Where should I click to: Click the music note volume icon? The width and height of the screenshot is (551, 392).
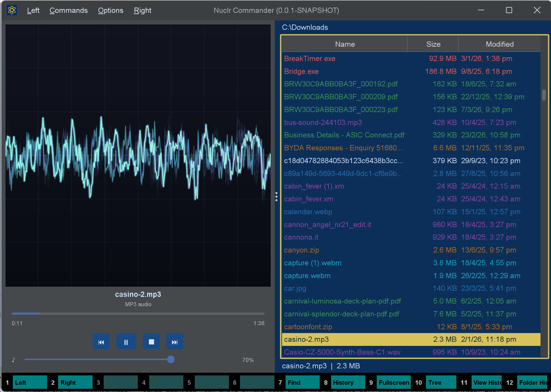(13, 360)
